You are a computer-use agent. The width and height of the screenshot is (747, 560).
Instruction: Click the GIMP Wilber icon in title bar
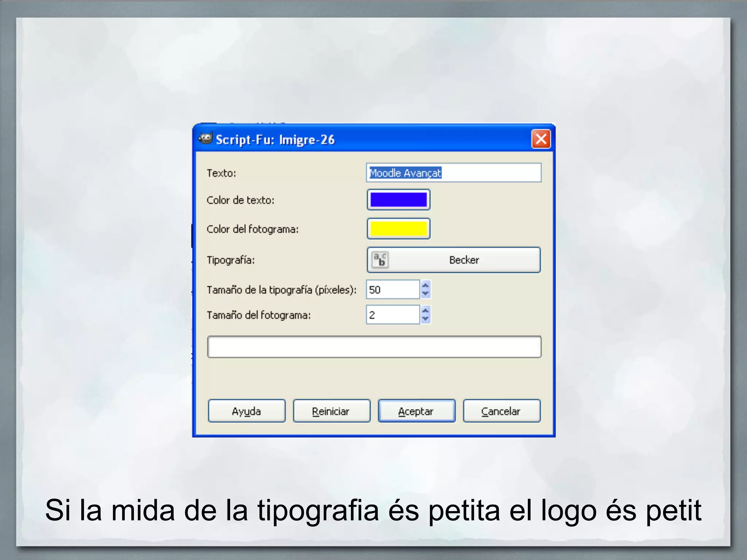(206, 139)
